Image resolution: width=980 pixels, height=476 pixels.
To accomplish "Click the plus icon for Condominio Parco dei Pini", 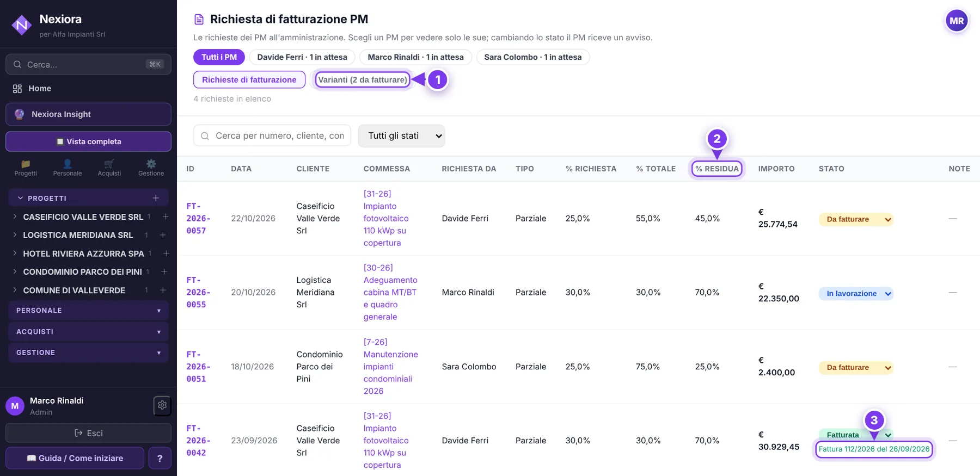I will tap(164, 271).
